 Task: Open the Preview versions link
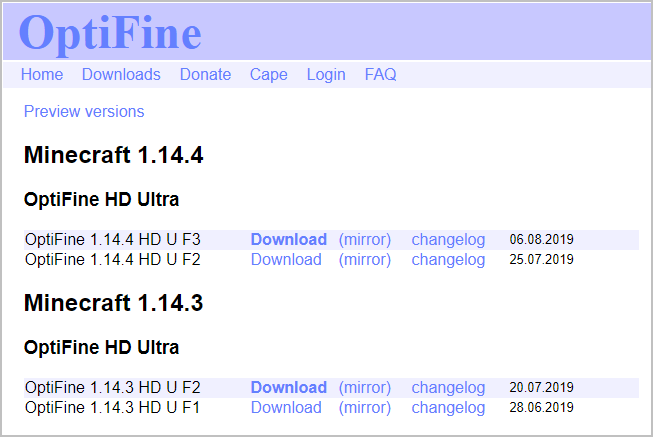[x=84, y=111]
